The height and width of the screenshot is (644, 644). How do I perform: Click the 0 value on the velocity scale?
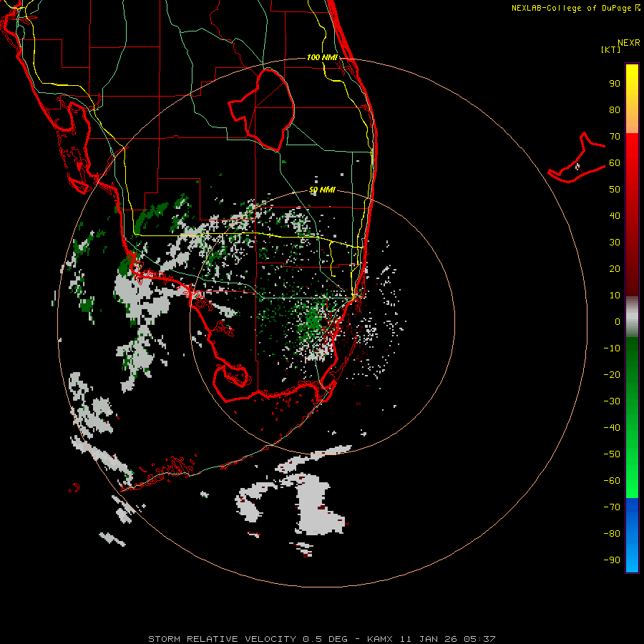[618, 322]
